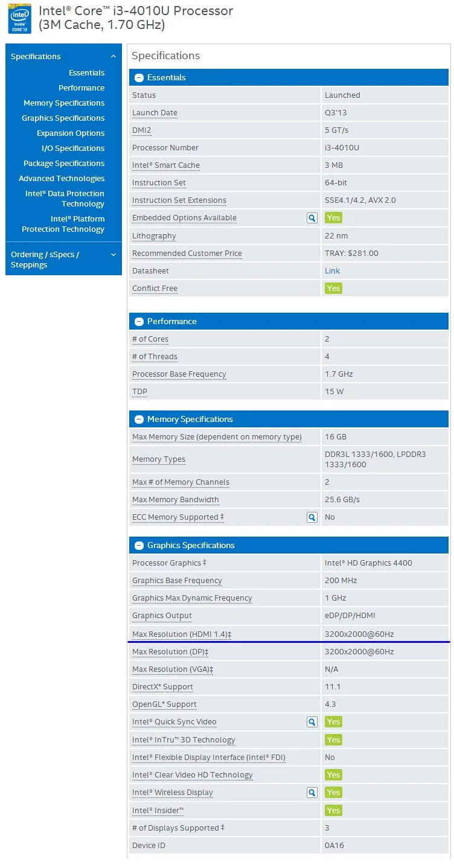
Task: Click the magnifier icon beside Intel Quick Sync Video
Action: pos(312,722)
